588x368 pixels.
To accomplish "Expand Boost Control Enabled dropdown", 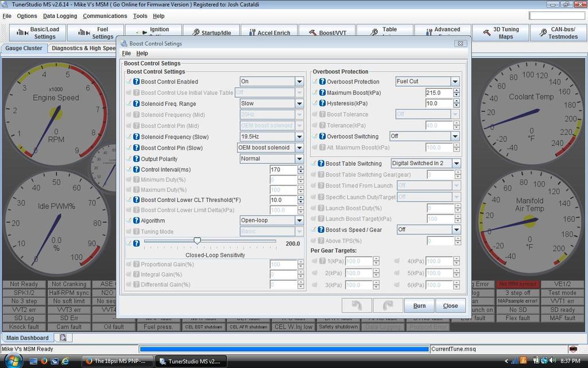I will point(299,82).
